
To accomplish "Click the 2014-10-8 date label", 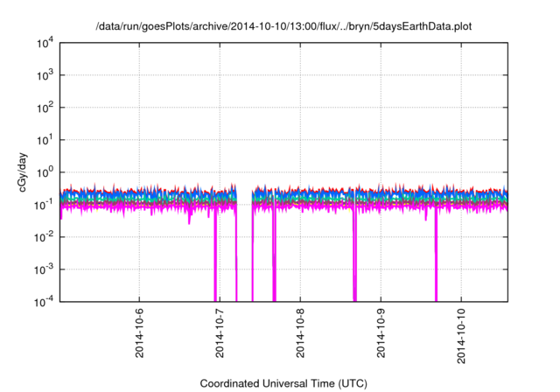I will pos(300,333).
